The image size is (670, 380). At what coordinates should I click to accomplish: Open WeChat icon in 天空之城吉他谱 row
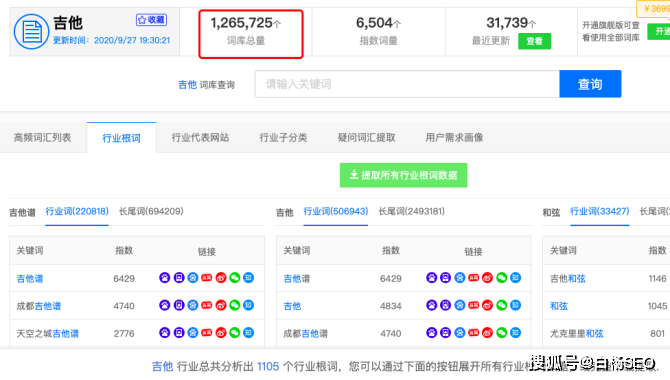tap(235, 333)
